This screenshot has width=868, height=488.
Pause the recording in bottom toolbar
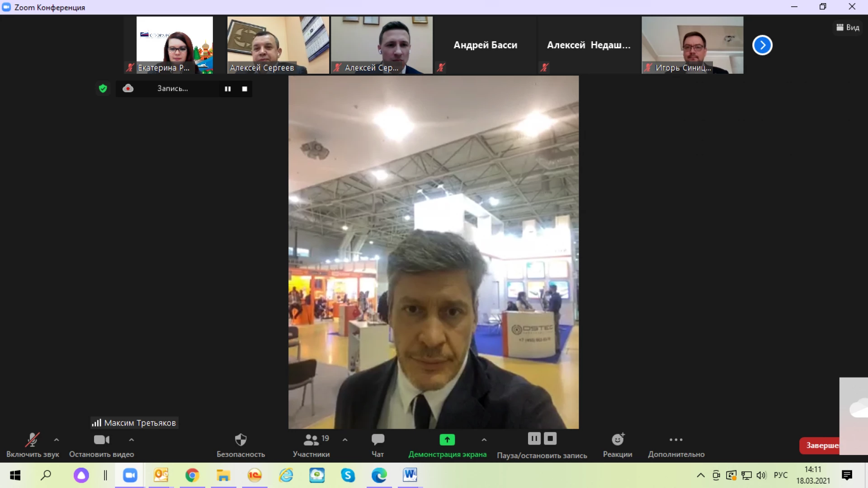[x=534, y=438]
